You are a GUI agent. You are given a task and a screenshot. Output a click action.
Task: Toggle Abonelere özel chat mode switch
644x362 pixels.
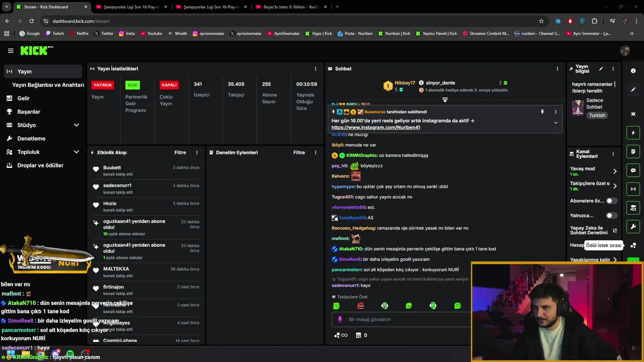(x=611, y=201)
